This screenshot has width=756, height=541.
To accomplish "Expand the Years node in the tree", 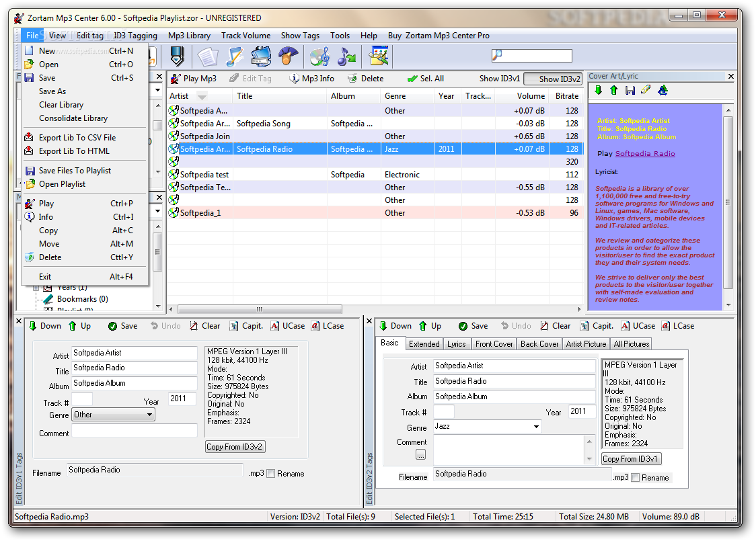I will coord(36,288).
